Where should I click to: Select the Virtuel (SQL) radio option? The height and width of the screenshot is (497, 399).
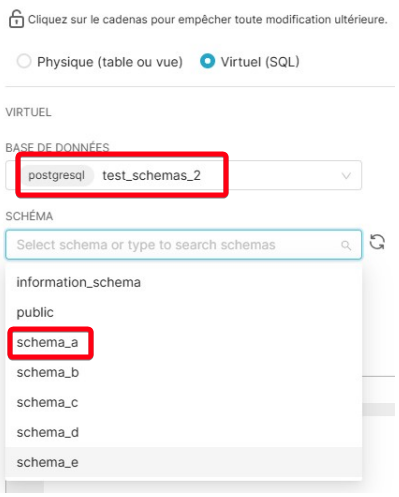(x=207, y=61)
